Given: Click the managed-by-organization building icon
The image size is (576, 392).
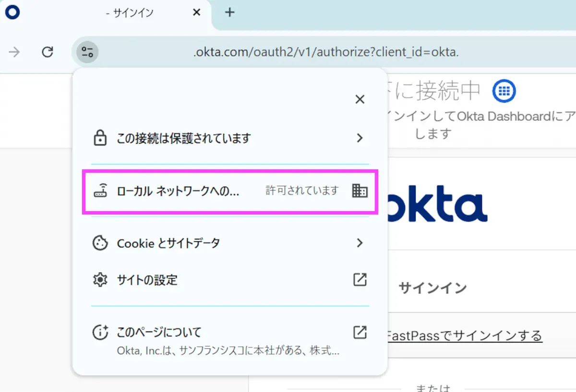Looking at the screenshot, I should [360, 190].
